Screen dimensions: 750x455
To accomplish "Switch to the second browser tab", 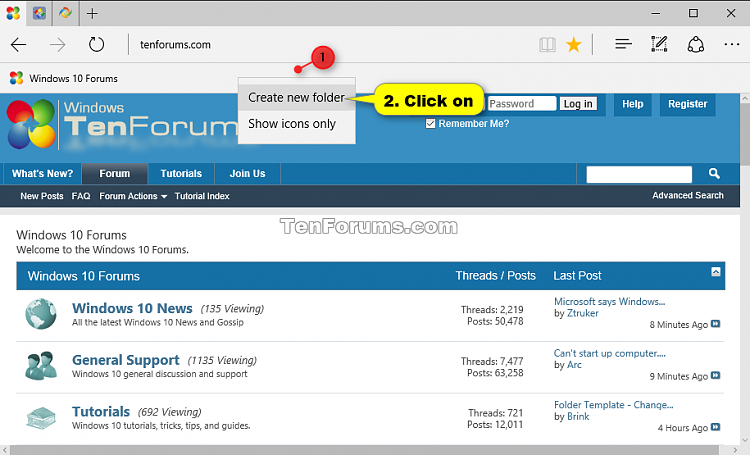I will click(39, 13).
